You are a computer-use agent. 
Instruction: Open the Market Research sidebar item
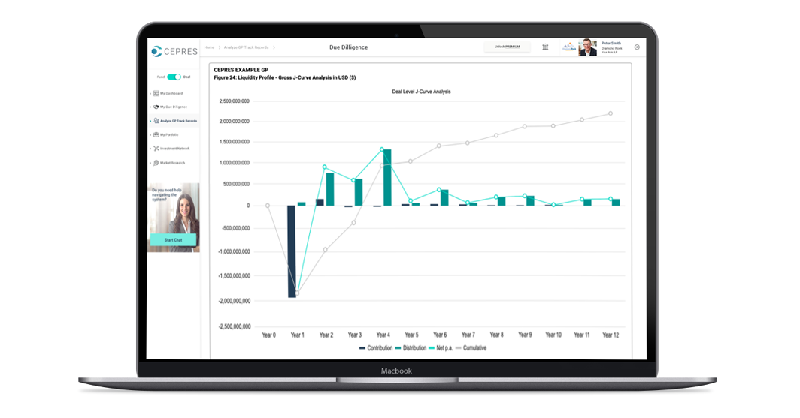pyautogui.click(x=173, y=163)
